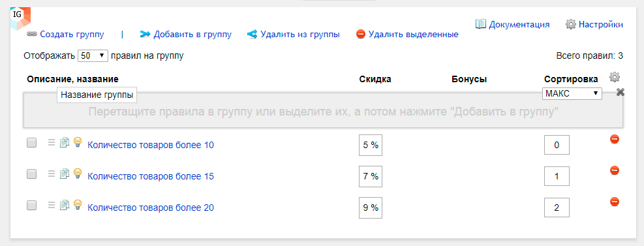Check the box for 'Количество товаров более 20'

[x=31, y=206]
